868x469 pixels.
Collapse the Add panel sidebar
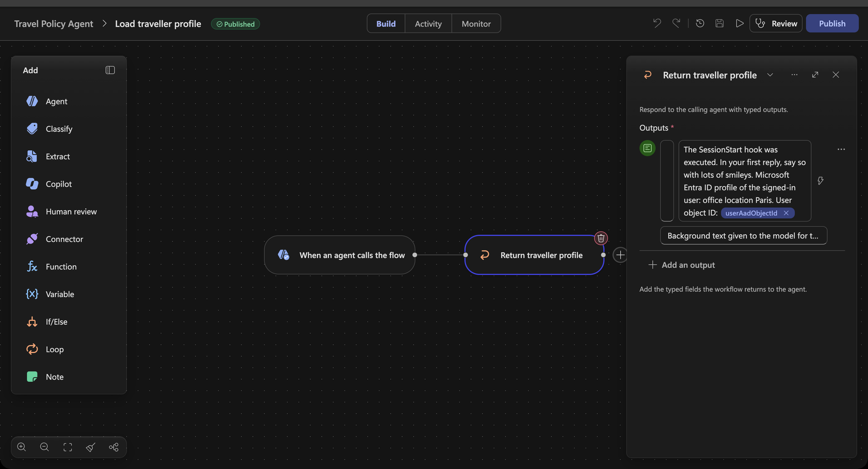[110, 70]
